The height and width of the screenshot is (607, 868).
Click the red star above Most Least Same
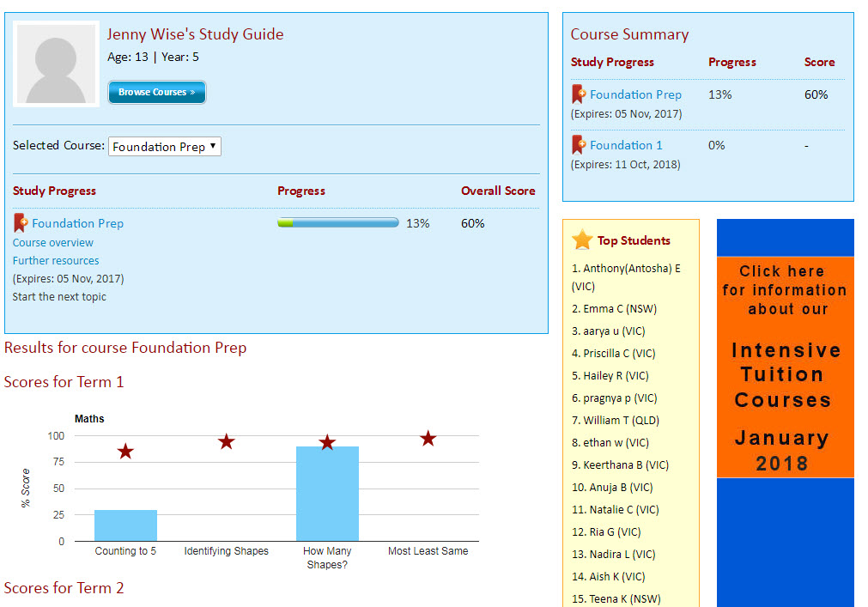tap(428, 439)
